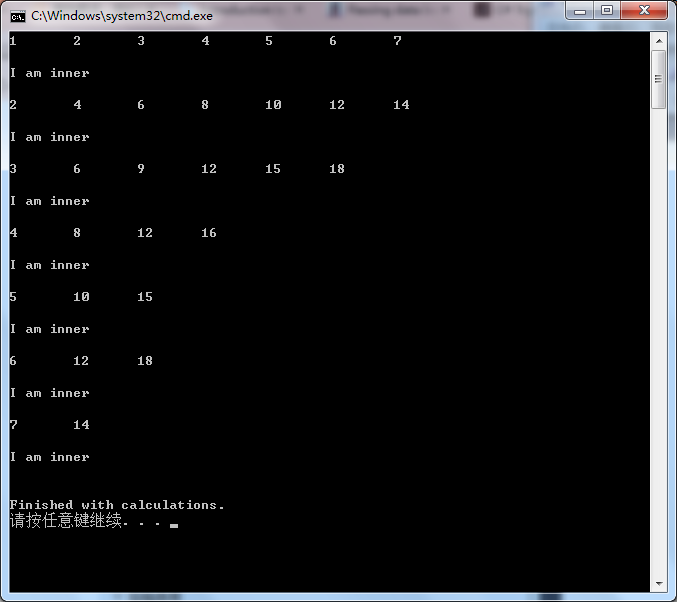677x602 pixels.
Task: Click the last 'I am inner' line
Action: tap(50, 457)
